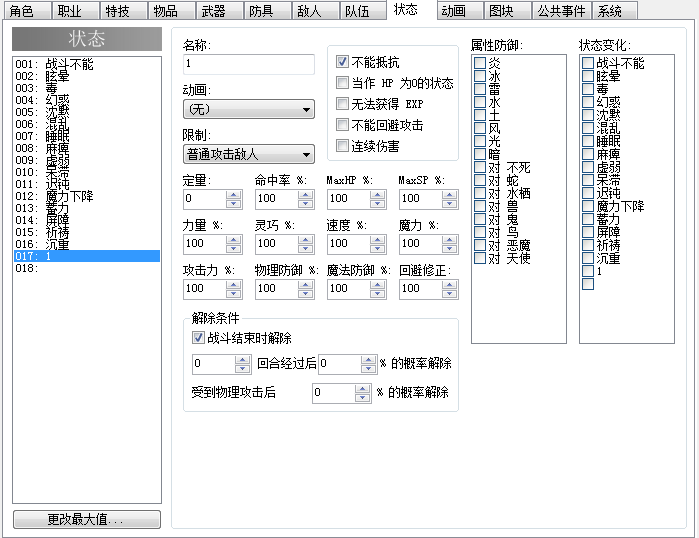Expand the 限制 dropdown 普通攻击敌人
The image size is (699, 538).
coord(249,154)
